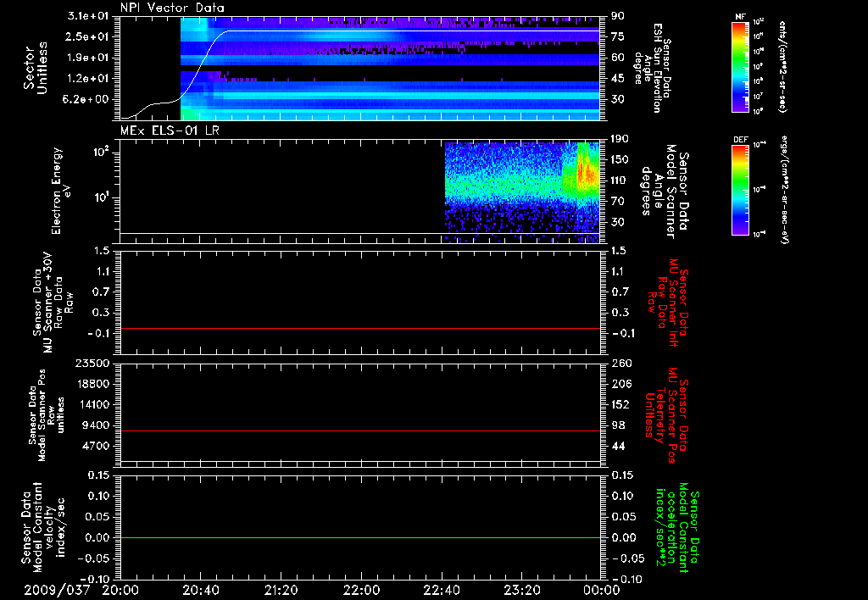Select the MU Scanner +30V Raw Data title
The image size is (868, 600).
(x=52, y=303)
